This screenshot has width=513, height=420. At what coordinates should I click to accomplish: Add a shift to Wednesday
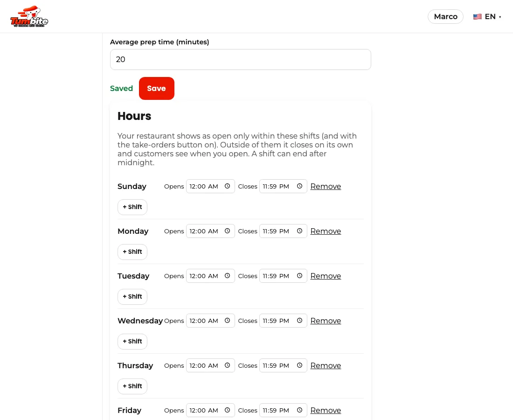132,342
